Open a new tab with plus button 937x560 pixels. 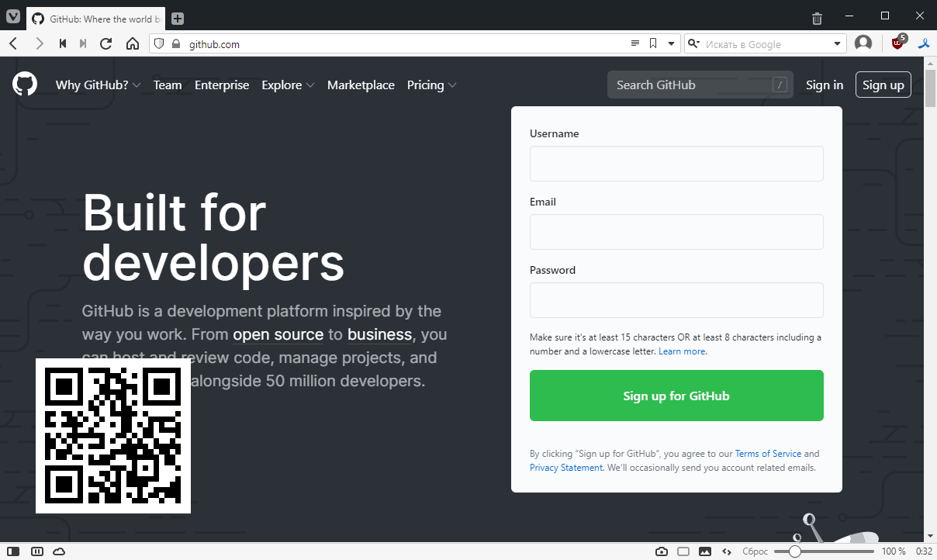[x=177, y=19]
